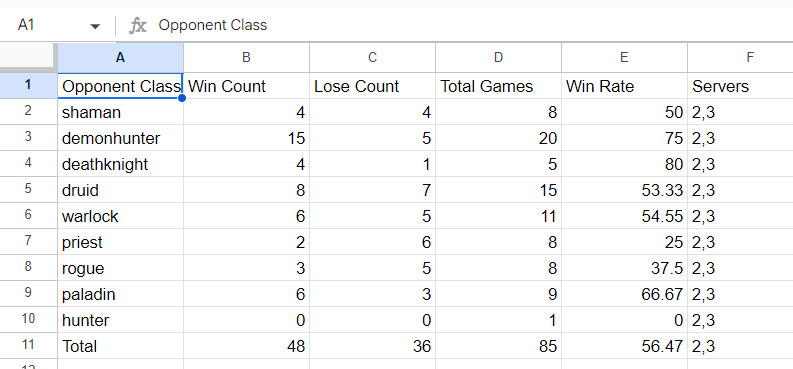Select the Total label cell
Viewport: 793px width, 369px height.
point(120,346)
